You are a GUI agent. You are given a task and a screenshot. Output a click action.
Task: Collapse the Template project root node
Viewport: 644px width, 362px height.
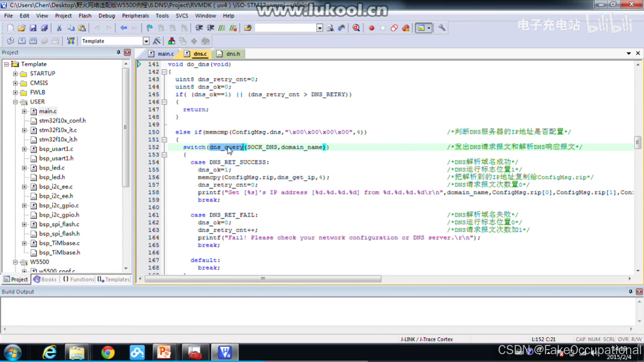(6, 64)
